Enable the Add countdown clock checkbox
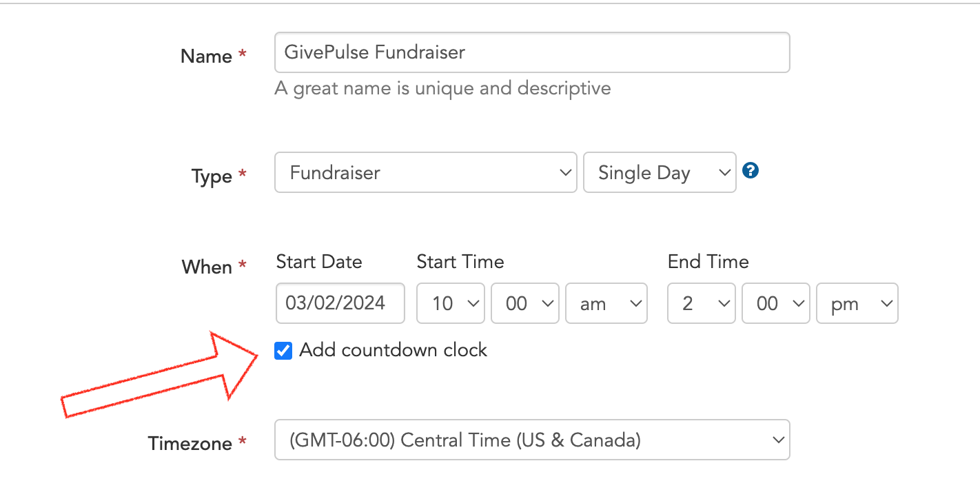 tap(283, 351)
